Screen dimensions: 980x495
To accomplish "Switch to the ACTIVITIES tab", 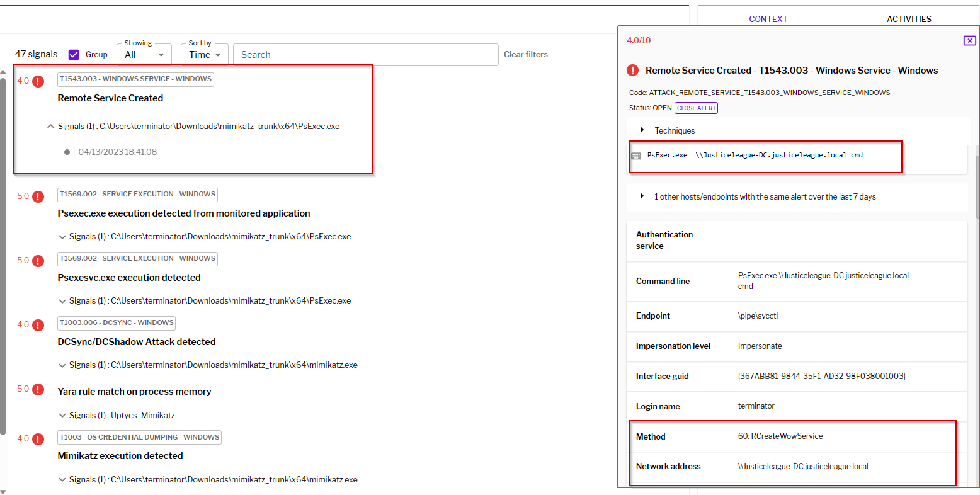I will click(x=909, y=19).
